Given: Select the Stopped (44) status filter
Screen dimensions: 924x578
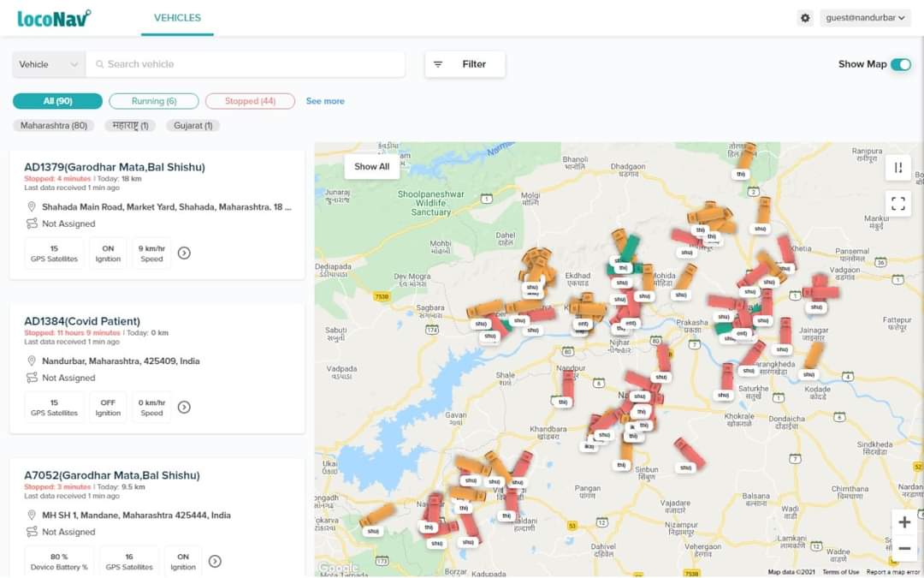Looking at the screenshot, I should [x=250, y=101].
